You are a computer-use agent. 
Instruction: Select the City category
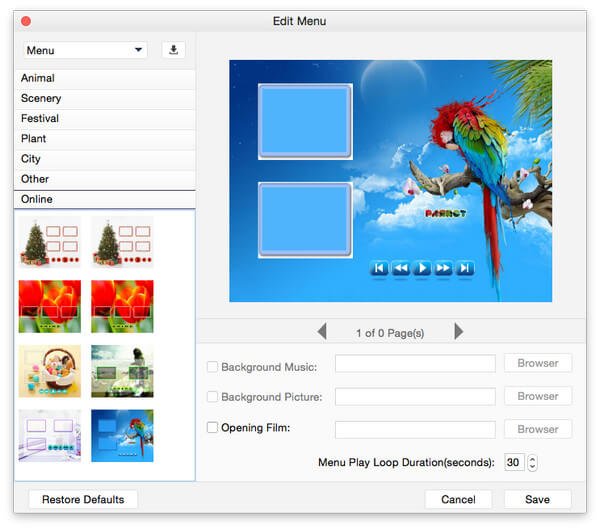(x=104, y=159)
